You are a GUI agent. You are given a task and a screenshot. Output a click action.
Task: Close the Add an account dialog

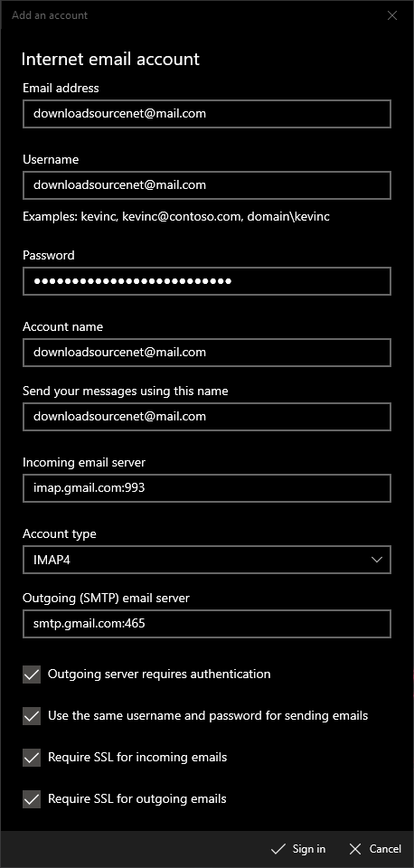pos(392,15)
